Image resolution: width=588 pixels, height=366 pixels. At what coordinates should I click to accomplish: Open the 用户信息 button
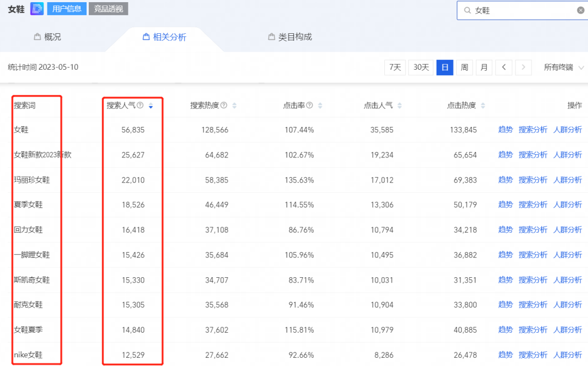tap(67, 9)
